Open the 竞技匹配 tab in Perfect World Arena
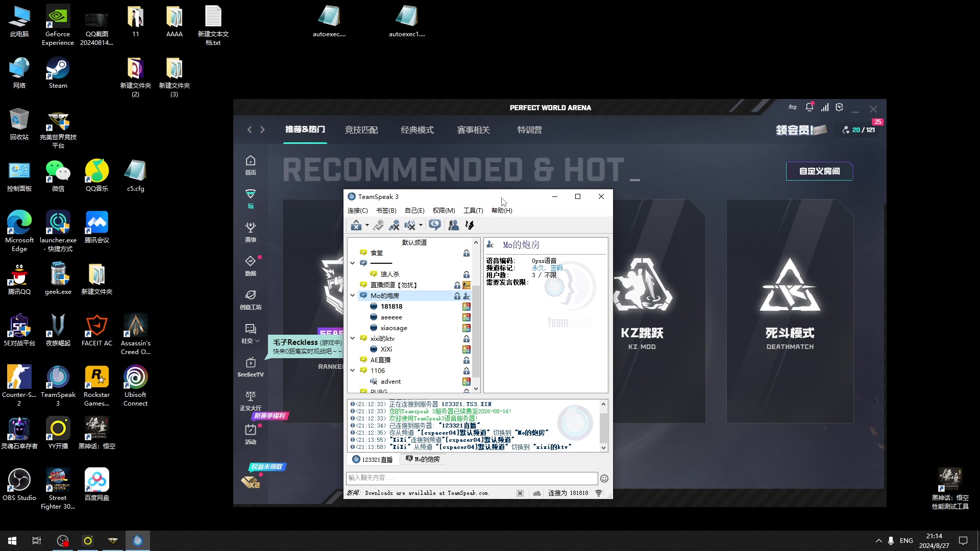980x551 pixels. 361,130
